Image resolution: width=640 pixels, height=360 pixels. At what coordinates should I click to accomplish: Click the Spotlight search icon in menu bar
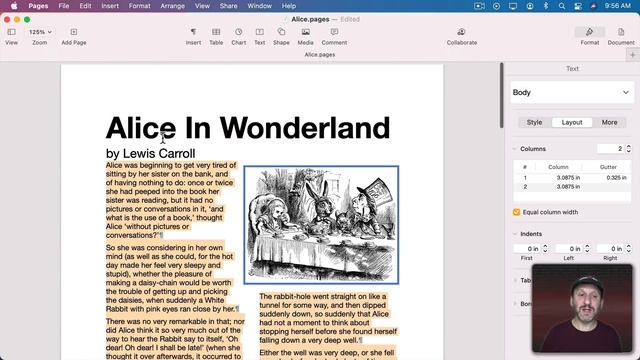pos(562,6)
